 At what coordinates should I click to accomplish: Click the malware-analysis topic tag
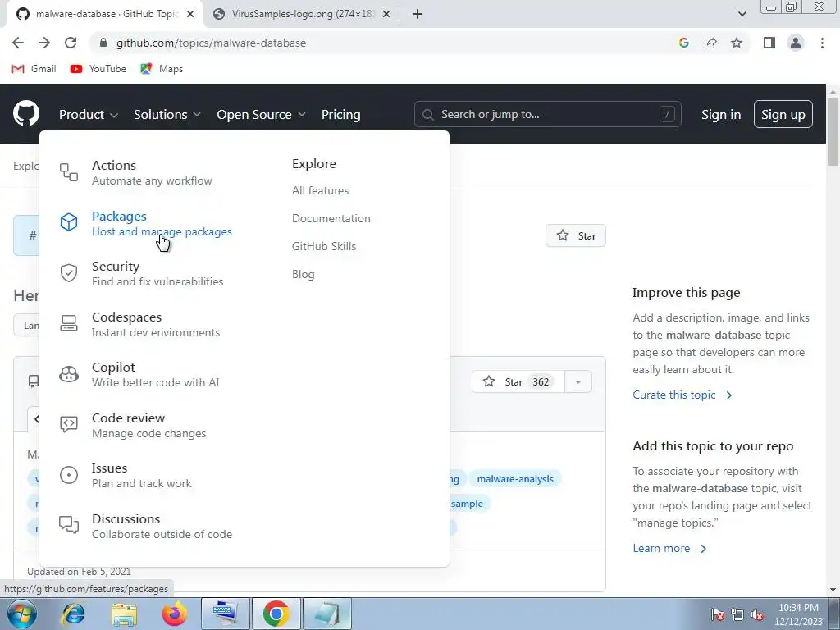pos(515,479)
